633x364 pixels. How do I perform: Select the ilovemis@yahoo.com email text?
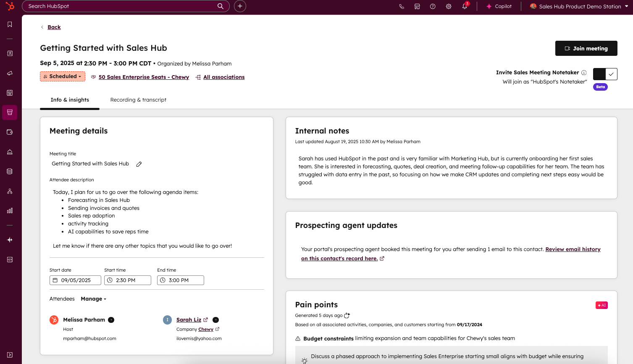[x=199, y=338]
